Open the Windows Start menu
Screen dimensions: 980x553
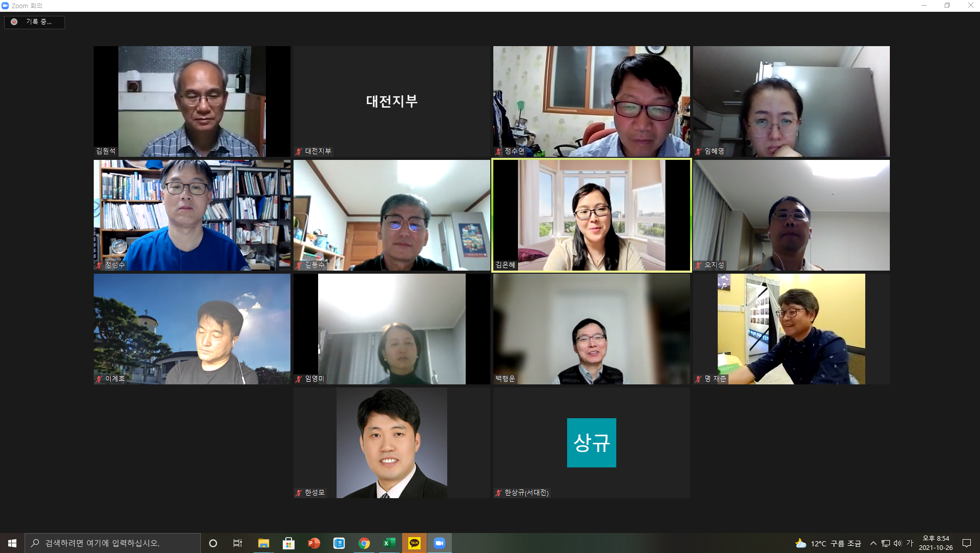pos(12,543)
